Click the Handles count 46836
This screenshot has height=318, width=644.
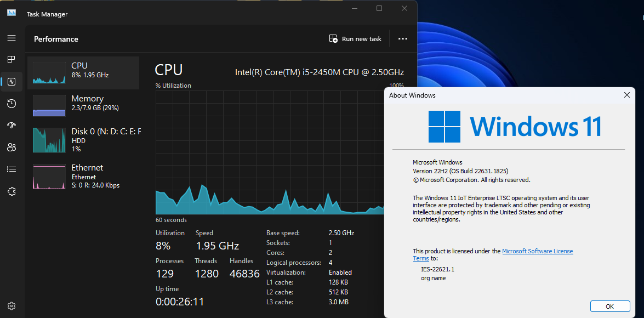click(x=245, y=274)
